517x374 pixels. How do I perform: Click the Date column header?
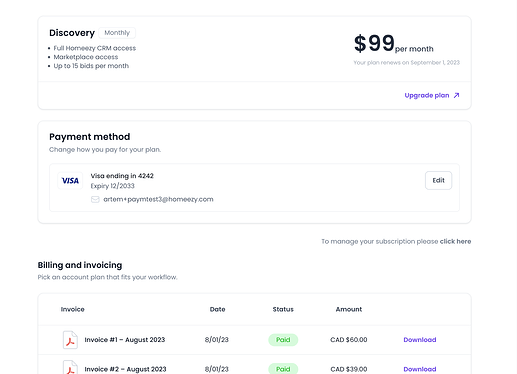tap(217, 309)
